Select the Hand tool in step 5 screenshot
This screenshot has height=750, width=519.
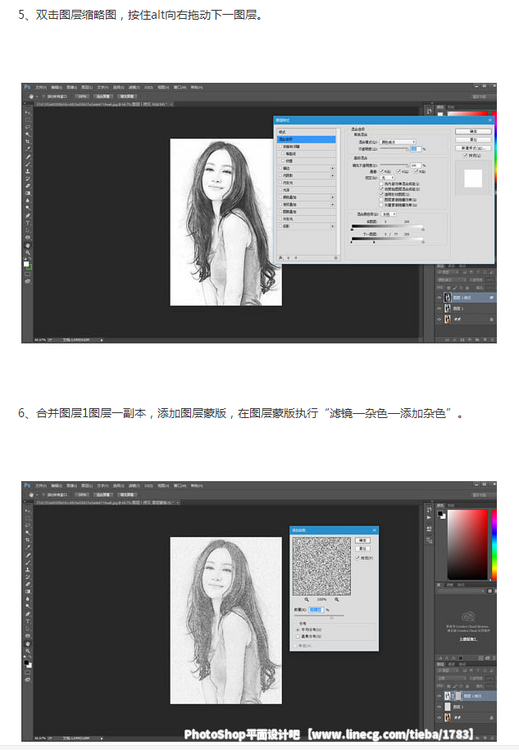28,245
